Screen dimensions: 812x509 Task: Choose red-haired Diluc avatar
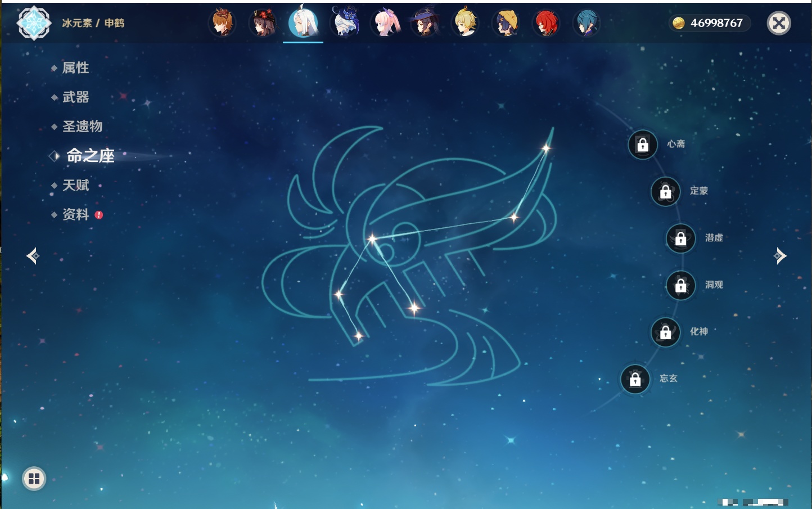click(x=546, y=23)
